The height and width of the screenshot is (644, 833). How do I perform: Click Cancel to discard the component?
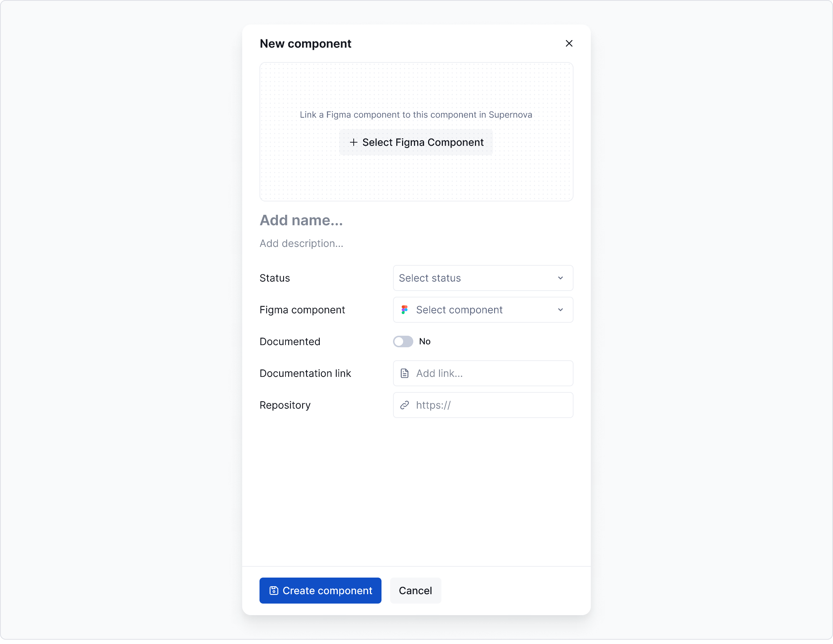click(415, 591)
